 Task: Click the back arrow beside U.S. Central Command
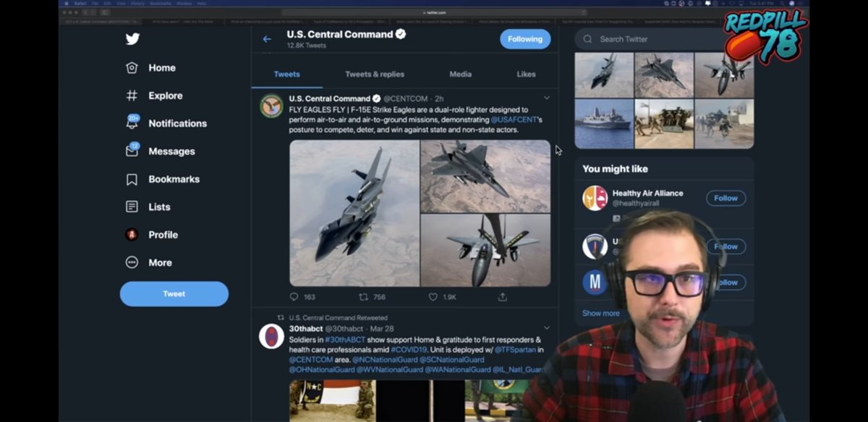(267, 39)
